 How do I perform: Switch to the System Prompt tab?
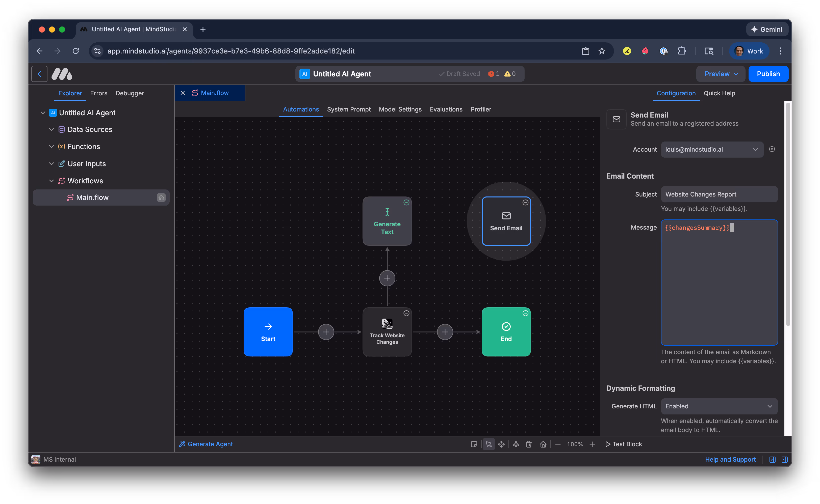[x=349, y=109]
